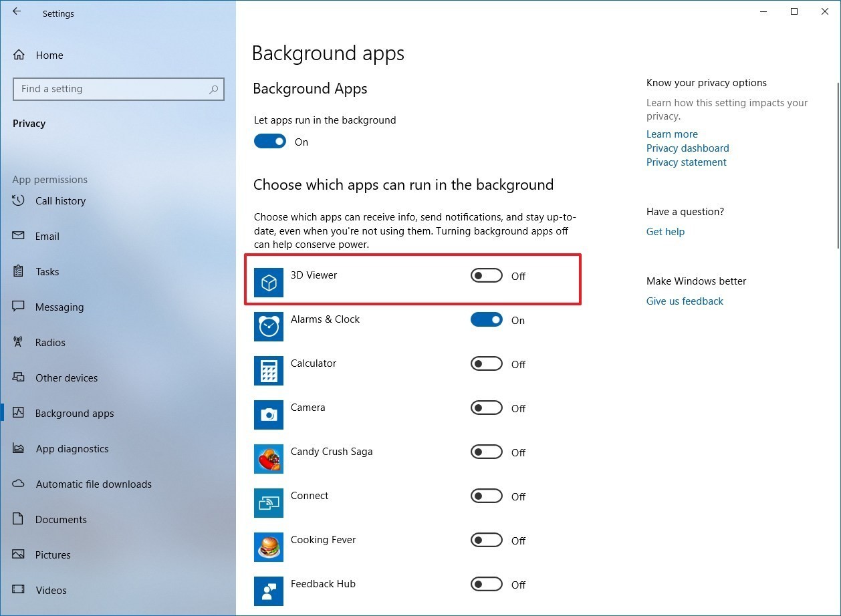Enable Camera to run in the background
Screen dimensions: 841x616
(486, 408)
